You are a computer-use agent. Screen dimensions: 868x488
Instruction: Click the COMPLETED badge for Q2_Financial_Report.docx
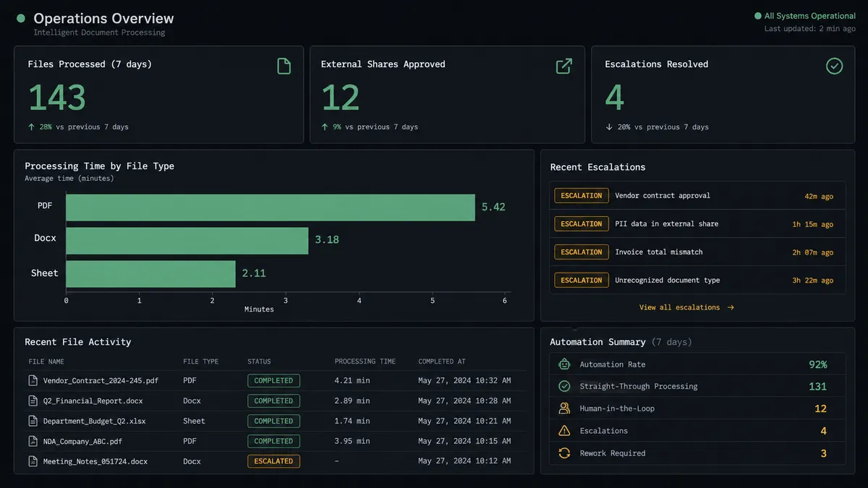(x=273, y=401)
